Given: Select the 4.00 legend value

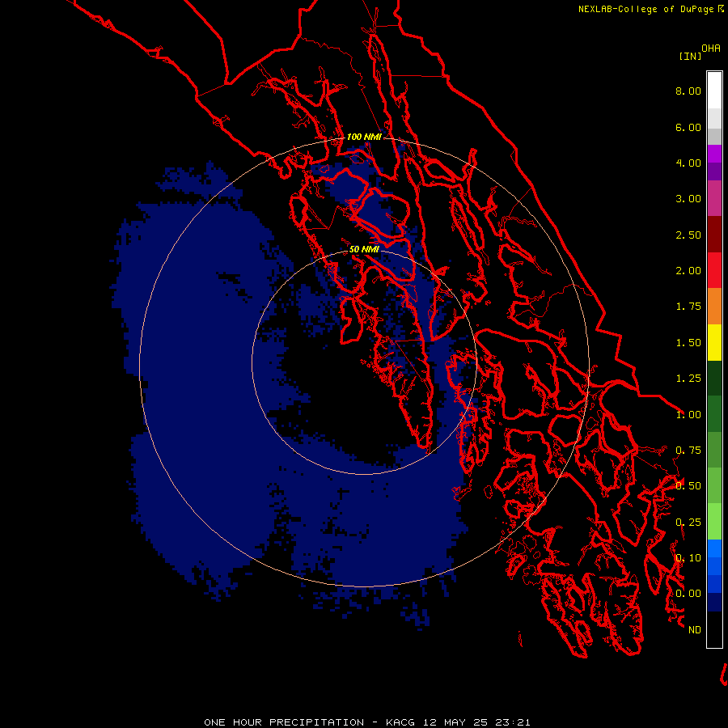Looking at the screenshot, I should (688, 163).
